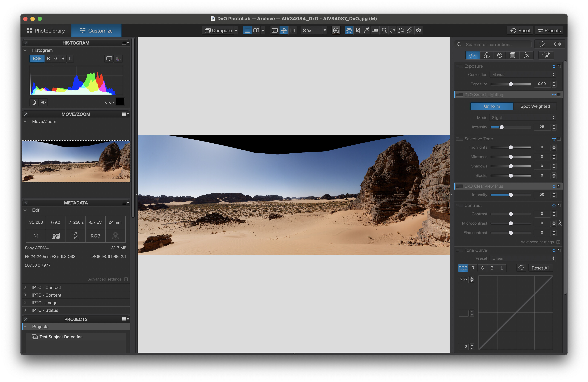Show shadow clipping moon icon
588x382 pixels.
point(34,102)
